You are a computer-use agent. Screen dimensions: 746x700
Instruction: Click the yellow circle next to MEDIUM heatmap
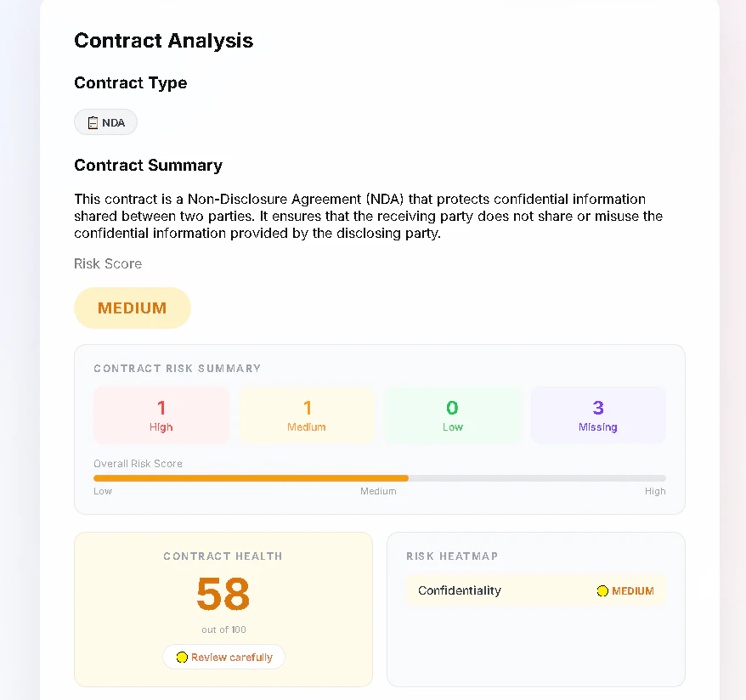[x=602, y=590]
